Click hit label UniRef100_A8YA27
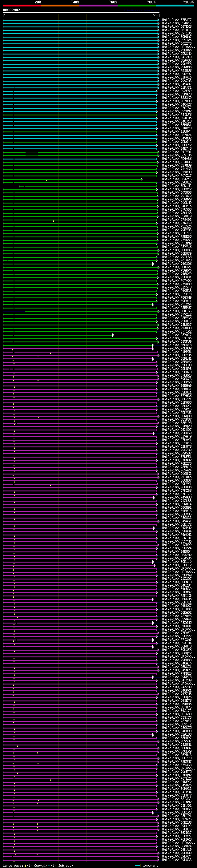 coord(177,335)
